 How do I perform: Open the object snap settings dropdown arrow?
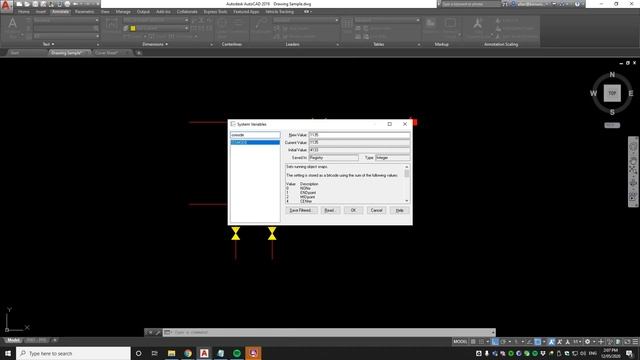point(544,342)
